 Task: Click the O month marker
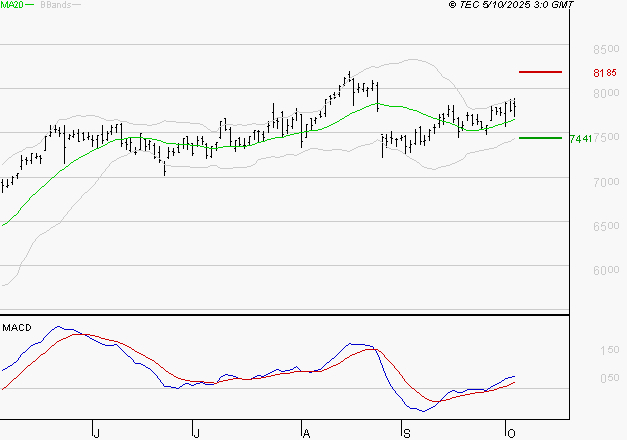click(511, 433)
